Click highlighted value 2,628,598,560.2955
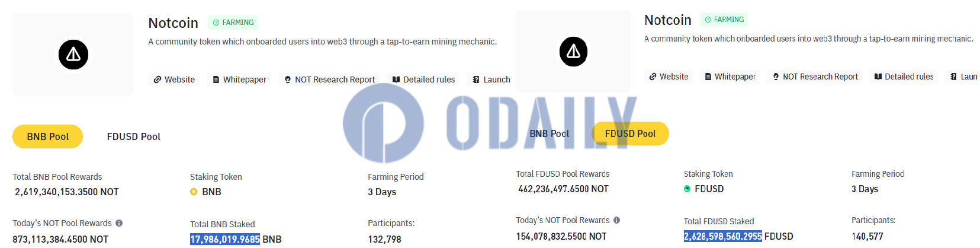The width and height of the screenshot is (980, 248). pos(723,236)
